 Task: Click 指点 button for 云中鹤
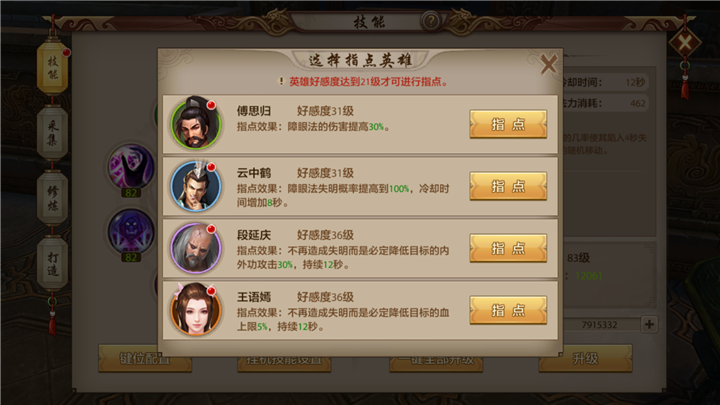[508, 186]
